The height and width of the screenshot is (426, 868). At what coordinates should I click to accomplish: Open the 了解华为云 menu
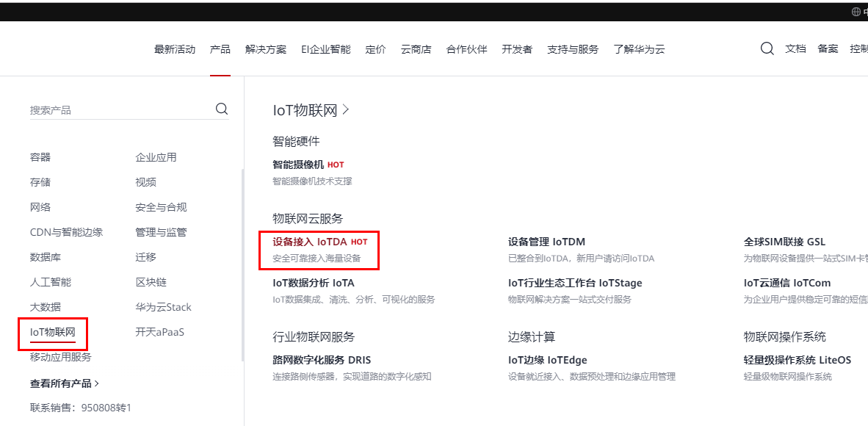[x=639, y=49]
